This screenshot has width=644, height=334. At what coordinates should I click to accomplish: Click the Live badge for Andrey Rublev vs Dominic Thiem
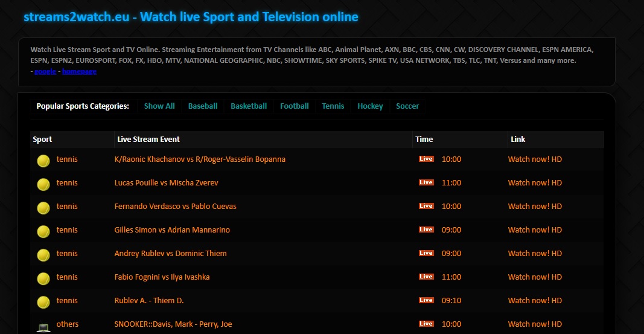pos(426,252)
